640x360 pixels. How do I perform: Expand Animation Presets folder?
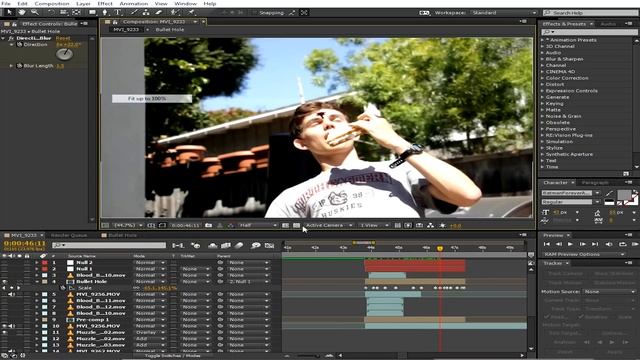[542, 40]
